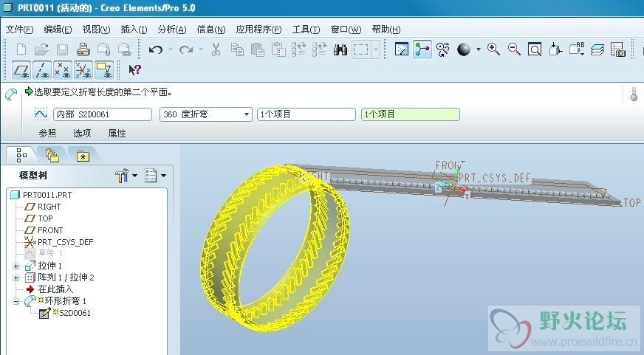
Task: Toggle datum points display
Action: click(63, 70)
